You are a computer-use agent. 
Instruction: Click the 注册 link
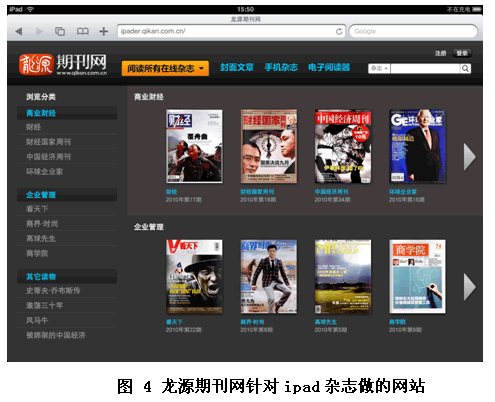tap(440, 53)
